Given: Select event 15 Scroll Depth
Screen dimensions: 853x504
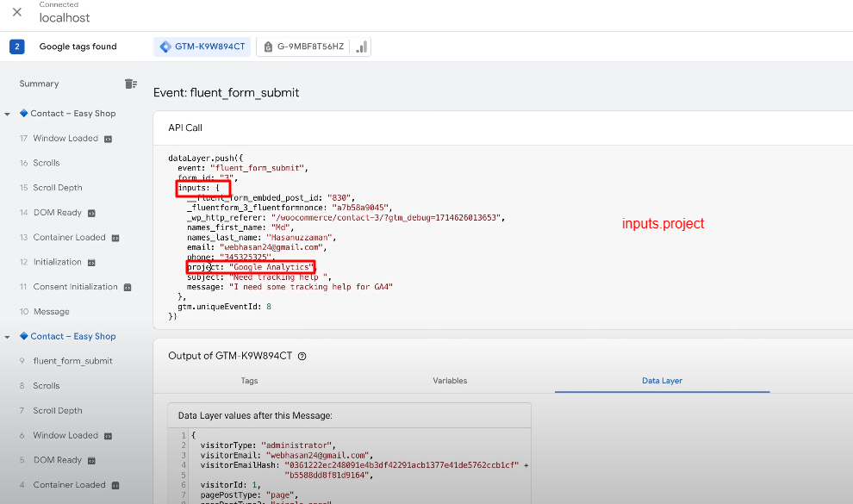Looking at the screenshot, I should click(x=58, y=188).
